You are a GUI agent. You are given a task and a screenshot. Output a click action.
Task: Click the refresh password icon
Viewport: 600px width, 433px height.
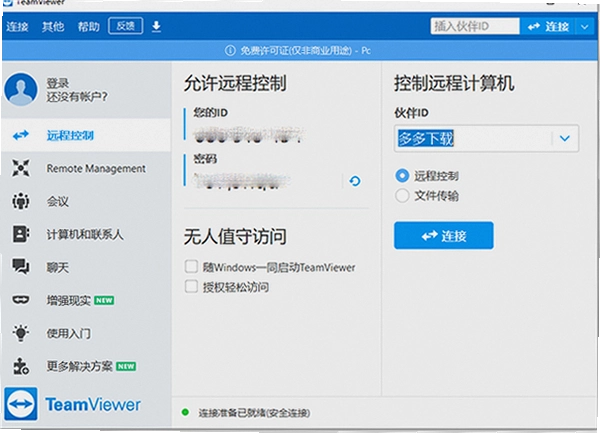(x=355, y=181)
